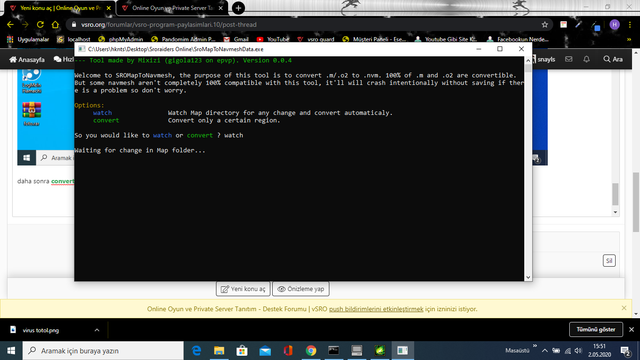This screenshot has height=360, width=640.
Task: Close the 'Yeni konu aç' tab
Action: (109, 8)
